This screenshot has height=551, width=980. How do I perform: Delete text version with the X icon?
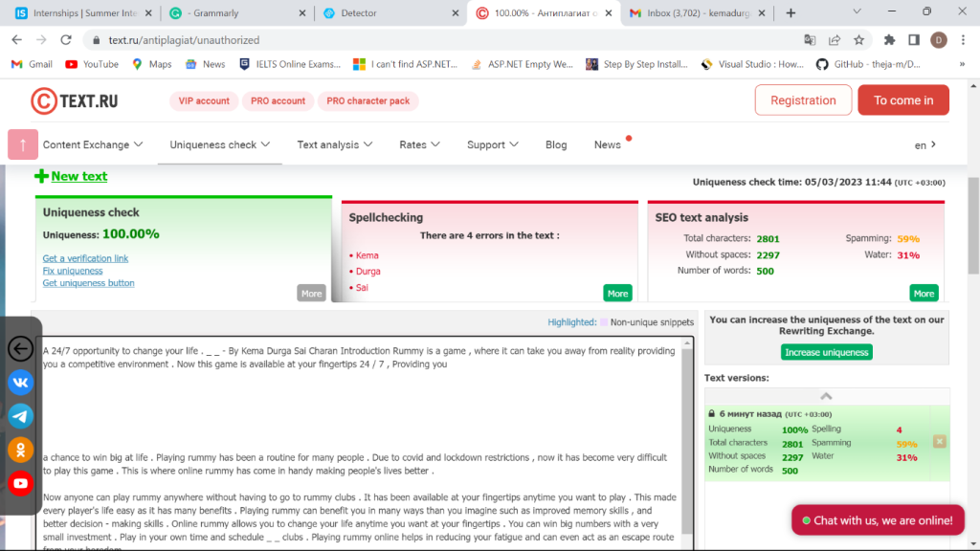coord(939,442)
